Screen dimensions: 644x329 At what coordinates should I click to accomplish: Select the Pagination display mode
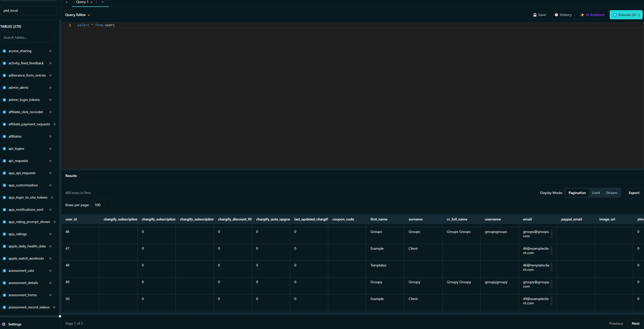click(x=577, y=193)
